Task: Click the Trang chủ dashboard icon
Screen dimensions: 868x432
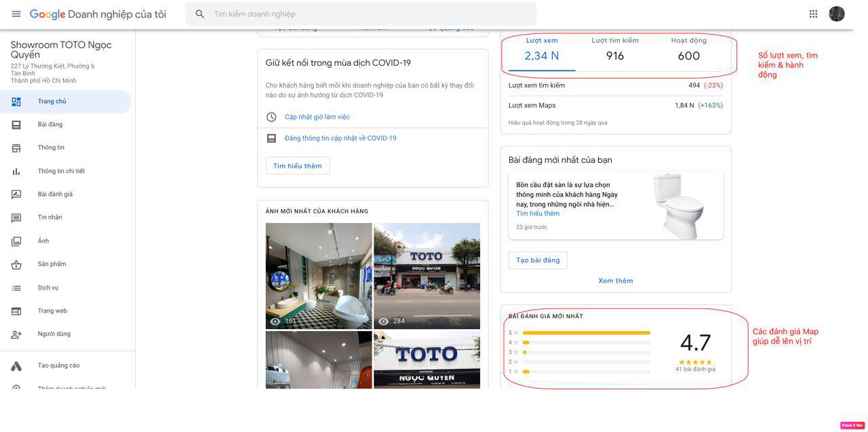Action: 16,102
